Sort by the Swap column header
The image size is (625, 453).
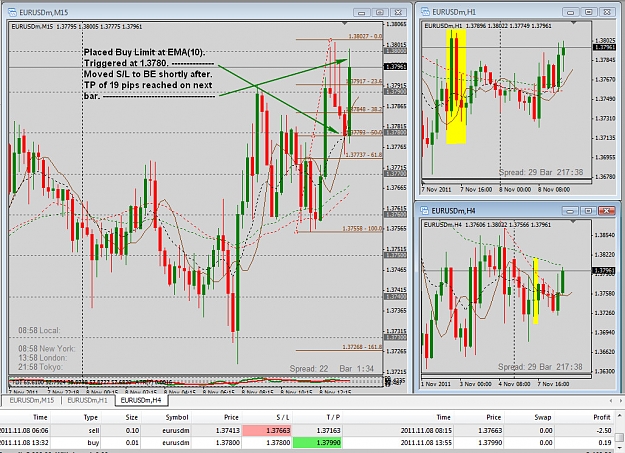[530, 418]
